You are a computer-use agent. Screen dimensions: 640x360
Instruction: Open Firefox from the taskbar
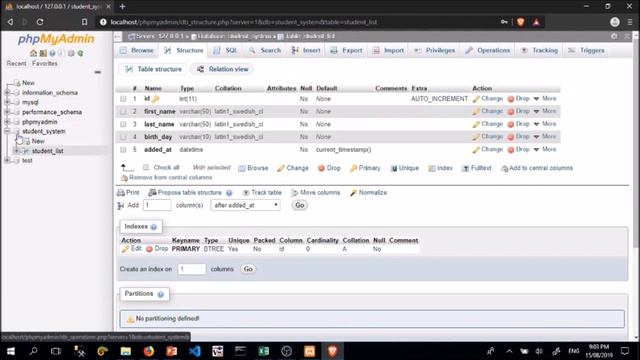point(149,351)
